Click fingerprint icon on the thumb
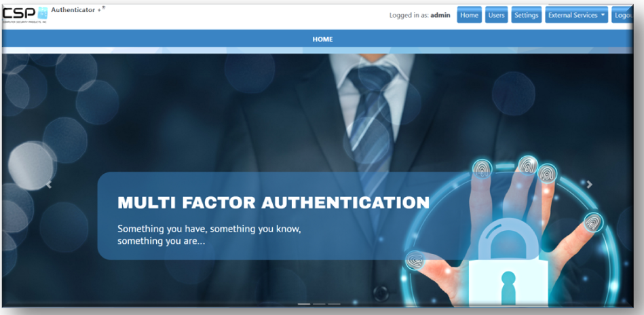Viewport: 644px width, 315px height. (x=416, y=261)
